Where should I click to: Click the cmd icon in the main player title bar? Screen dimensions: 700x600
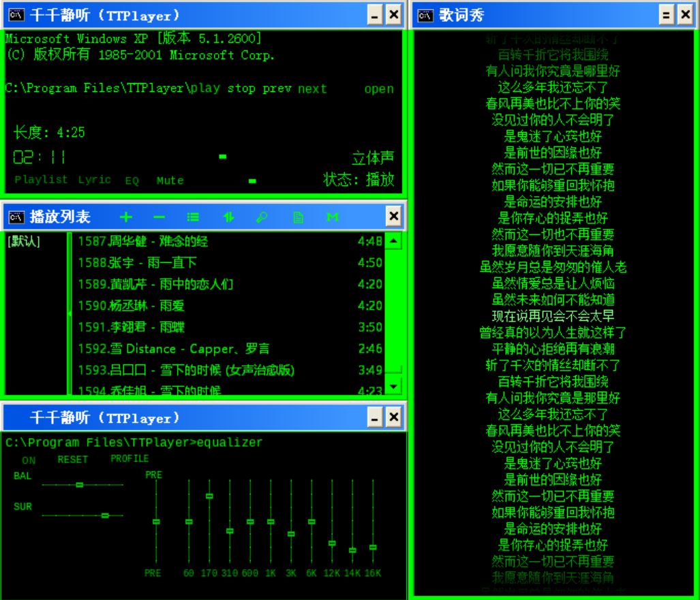pyautogui.click(x=16, y=15)
